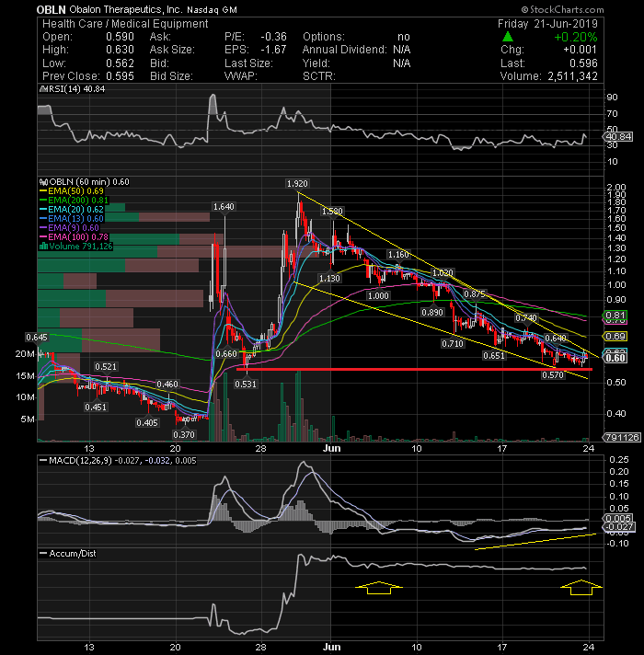The height and width of the screenshot is (655, 644).
Task: Click the yellow 0.69 EMA axis tag
Action: click(x=615, y=337)
